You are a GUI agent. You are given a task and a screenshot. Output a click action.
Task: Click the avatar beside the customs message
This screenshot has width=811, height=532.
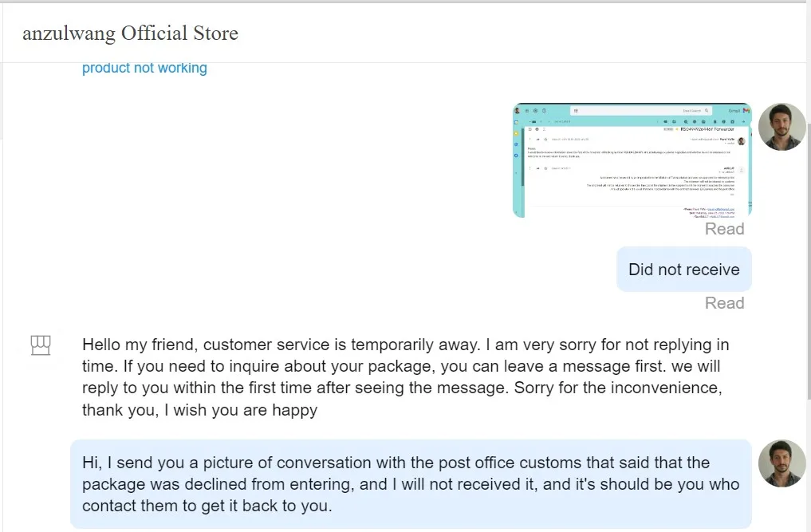781,463
